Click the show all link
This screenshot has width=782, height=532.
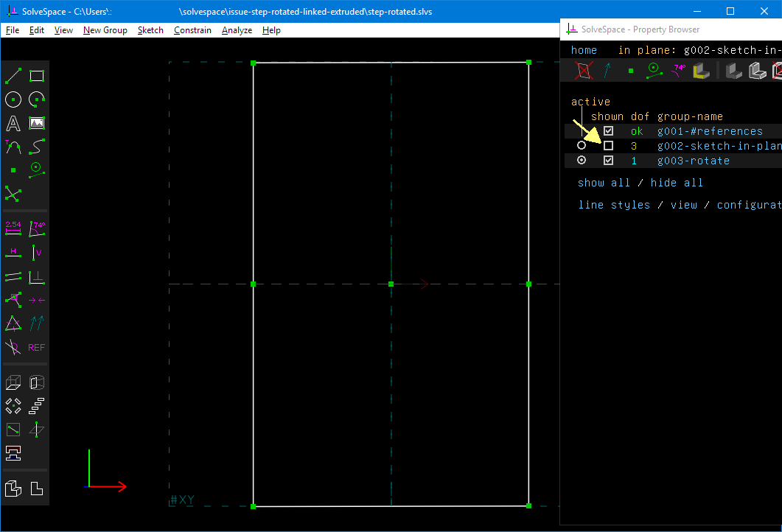[x=604, y=182]
